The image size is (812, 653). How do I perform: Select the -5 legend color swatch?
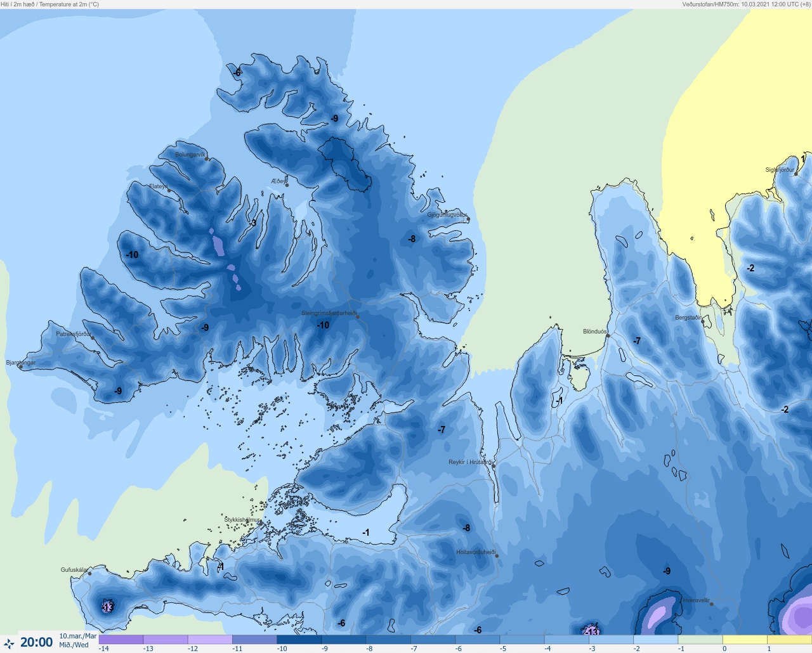coord(522,640)
